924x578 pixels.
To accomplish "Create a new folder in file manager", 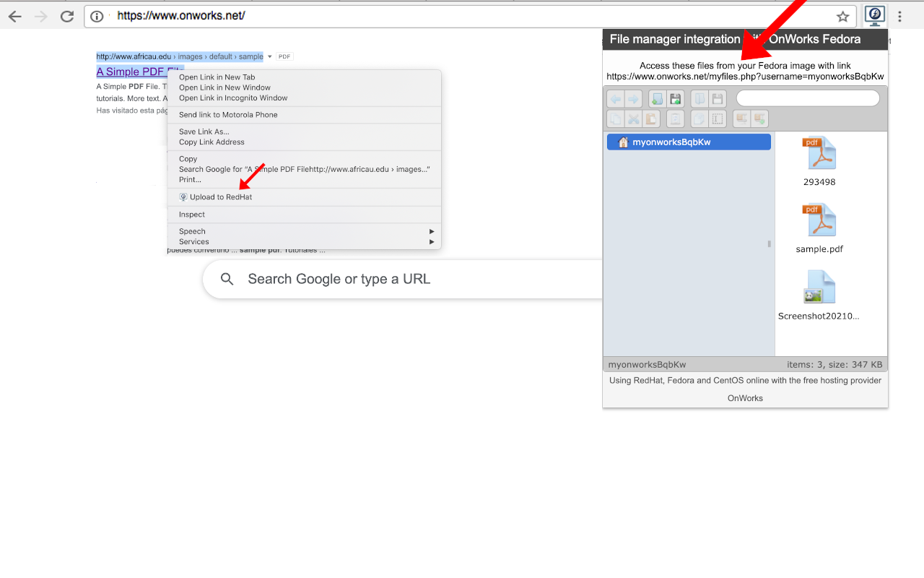I will [658, 99].
